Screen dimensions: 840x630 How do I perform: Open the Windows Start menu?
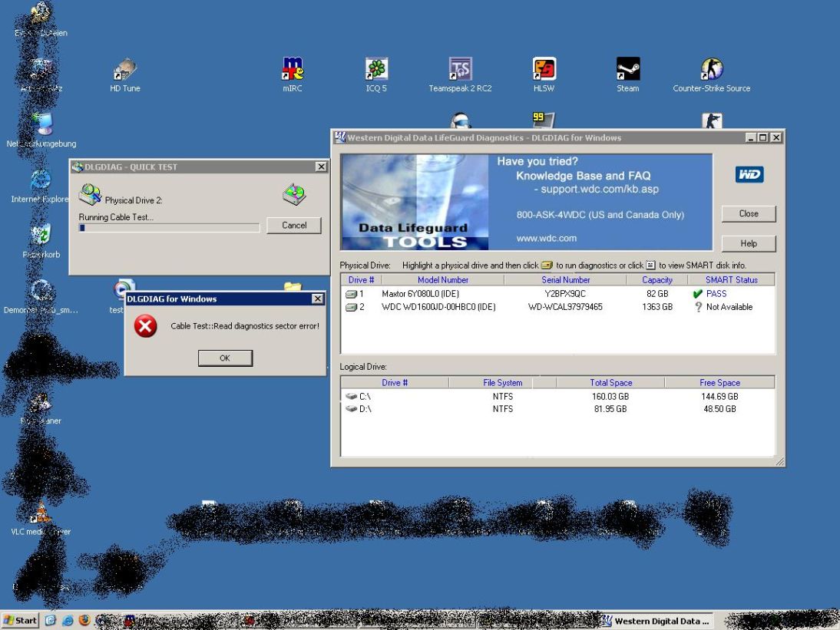21,620
